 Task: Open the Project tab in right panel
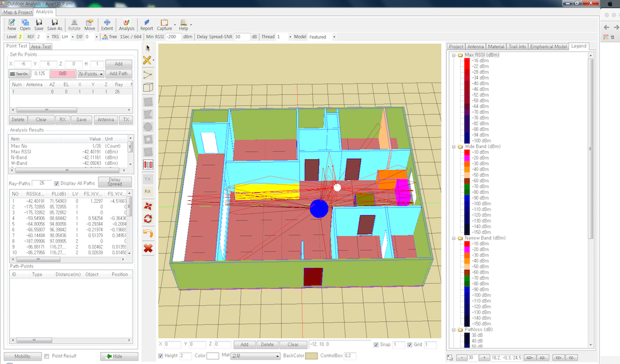coord(456,47)
